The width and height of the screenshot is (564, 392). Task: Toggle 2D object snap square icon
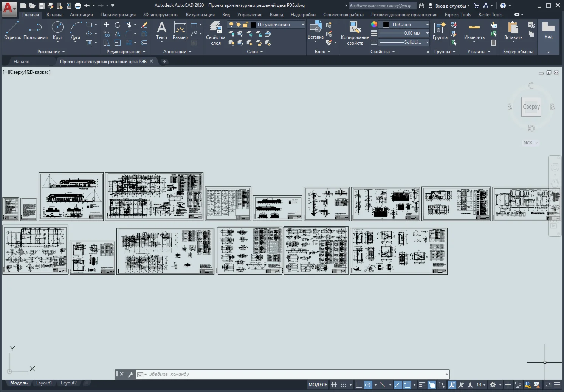pos(407,385)
